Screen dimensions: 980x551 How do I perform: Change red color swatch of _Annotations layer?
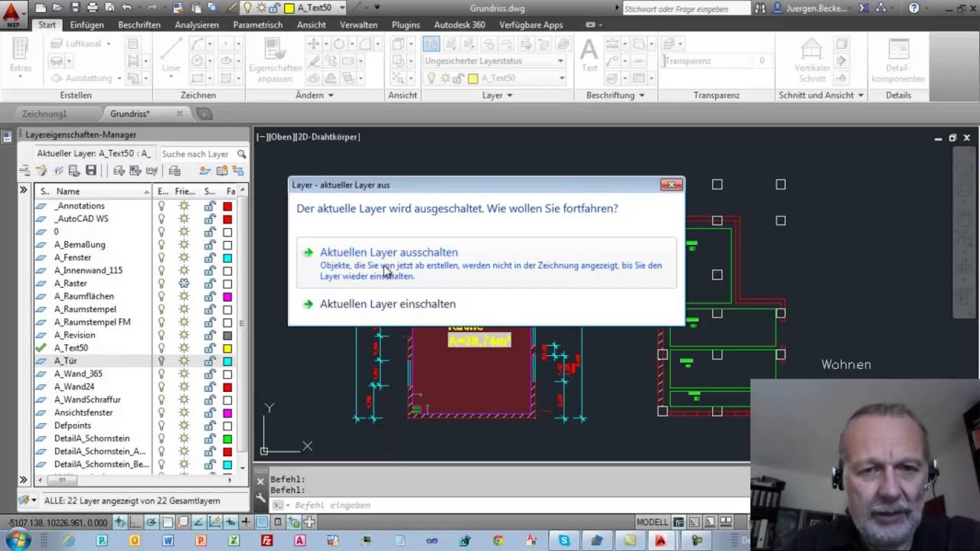pos(227,206)
